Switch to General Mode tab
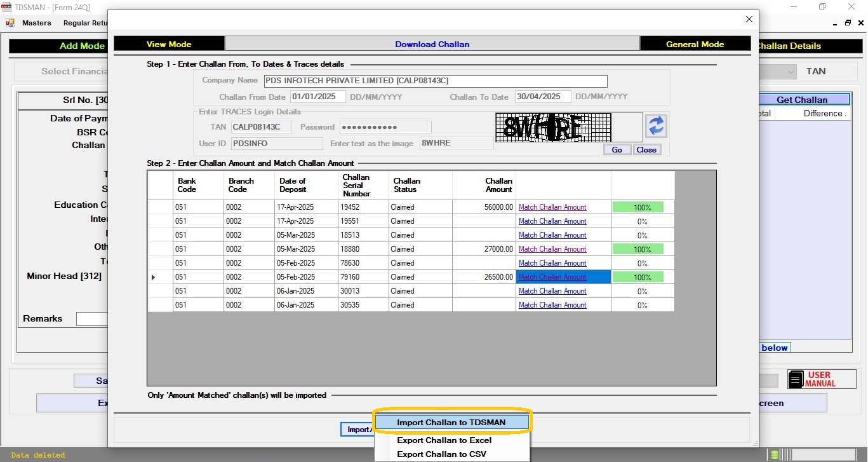This screenshot has height=462, width=868. pyautogui.click(x=695, y=44)
